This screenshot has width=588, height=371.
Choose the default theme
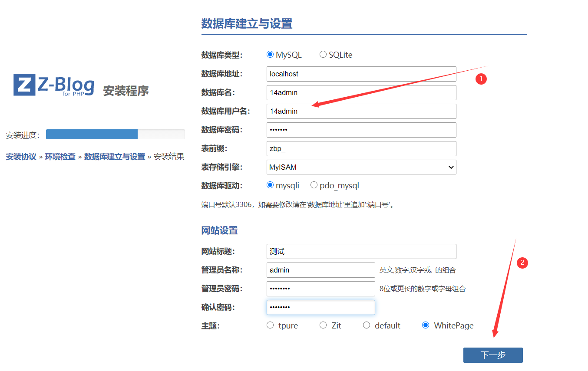pos(367,325)
